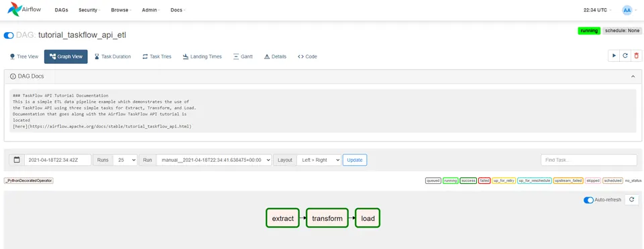This screenshot has height=249, width=644.
Task: Open the calendar date picker icon
Action: coord(17,160)
